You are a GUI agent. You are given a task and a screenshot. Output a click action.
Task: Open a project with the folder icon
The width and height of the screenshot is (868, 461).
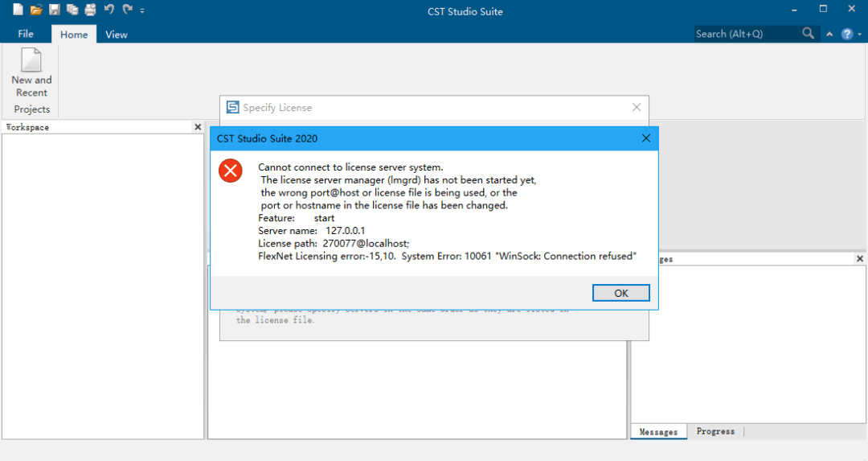(x=36, y=10)
